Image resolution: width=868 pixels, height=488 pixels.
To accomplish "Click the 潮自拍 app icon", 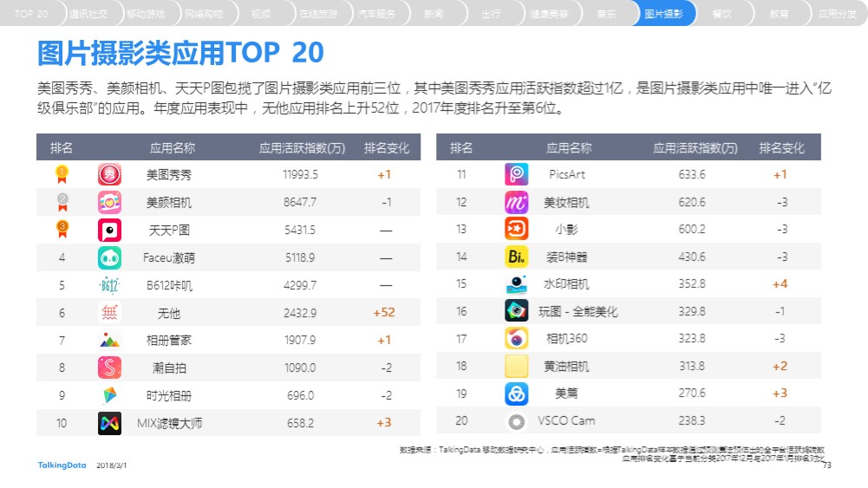I will click(109, 368).
